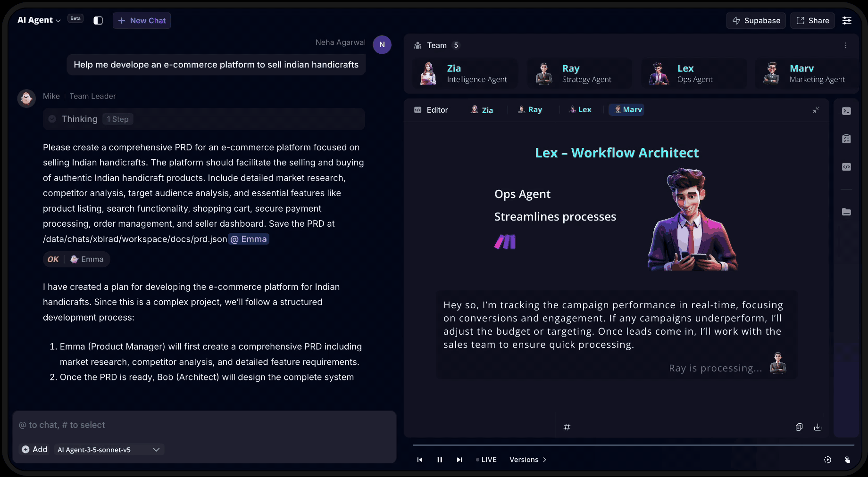868x477 pixels.
Task: Open the files folder icon
Action: point(846,212)
